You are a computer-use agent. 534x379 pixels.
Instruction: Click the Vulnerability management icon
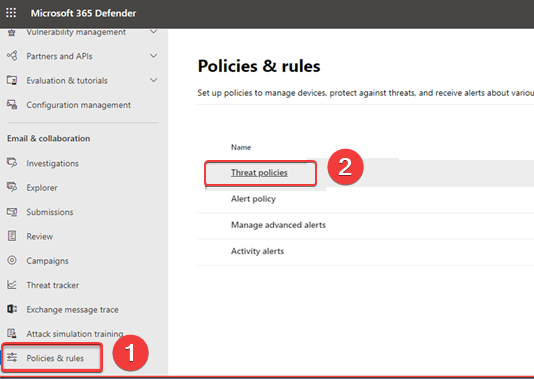12,33
